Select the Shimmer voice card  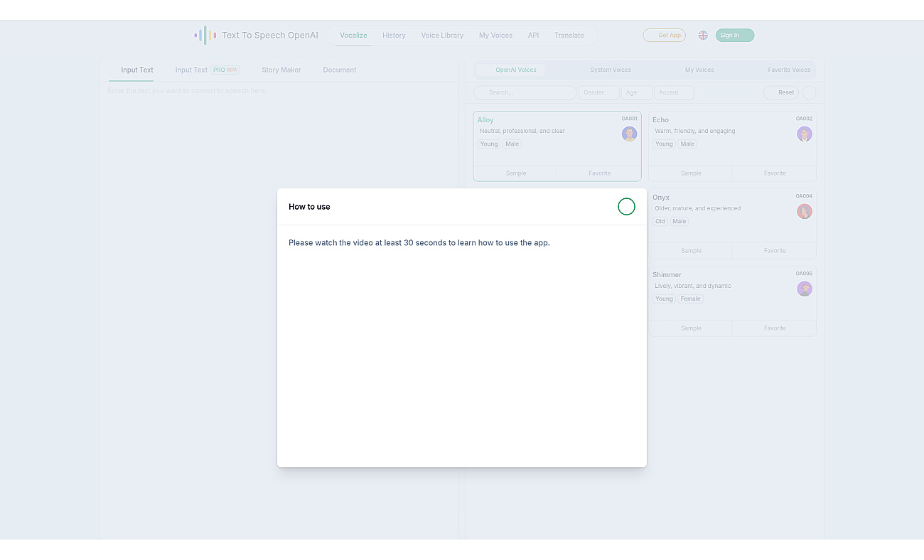(x=732, y=301)
